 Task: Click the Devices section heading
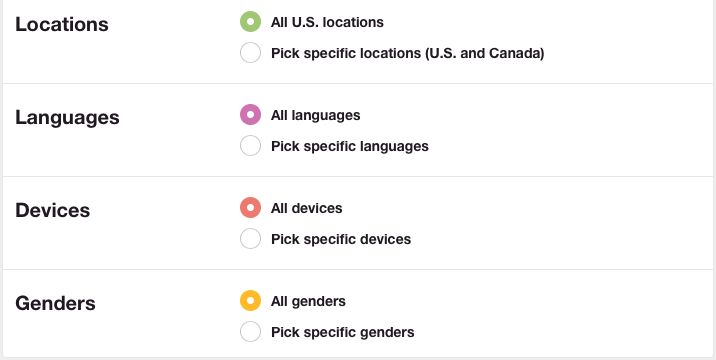(53, 211)
